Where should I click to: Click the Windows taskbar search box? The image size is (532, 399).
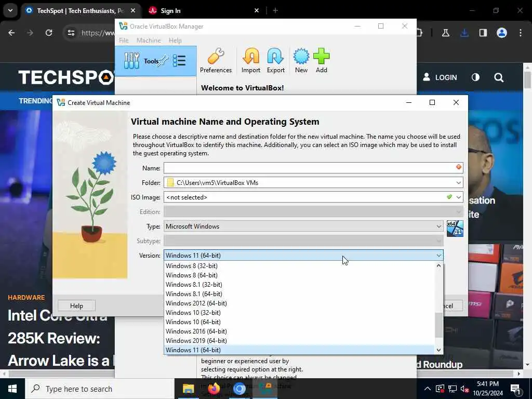[99, 389]
